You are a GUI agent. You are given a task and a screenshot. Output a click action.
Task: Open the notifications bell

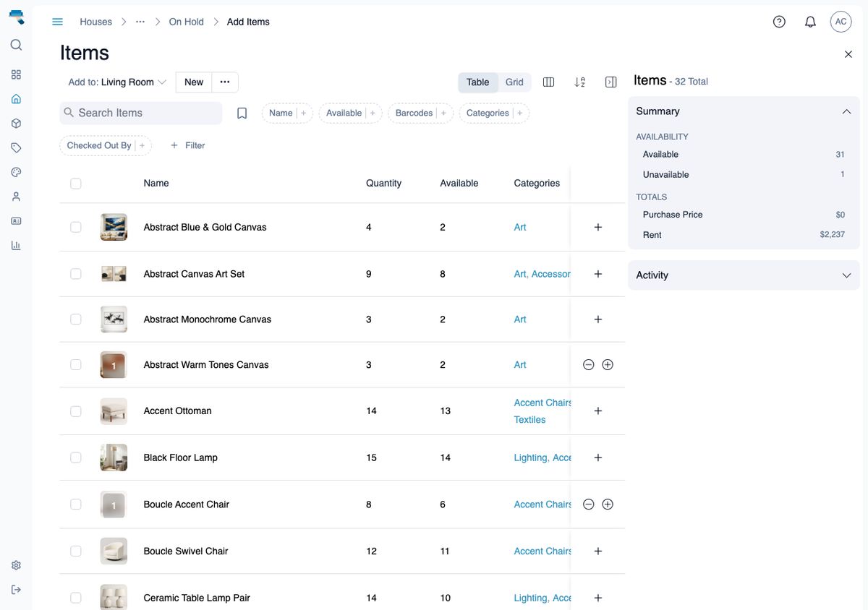click(810, 22)
